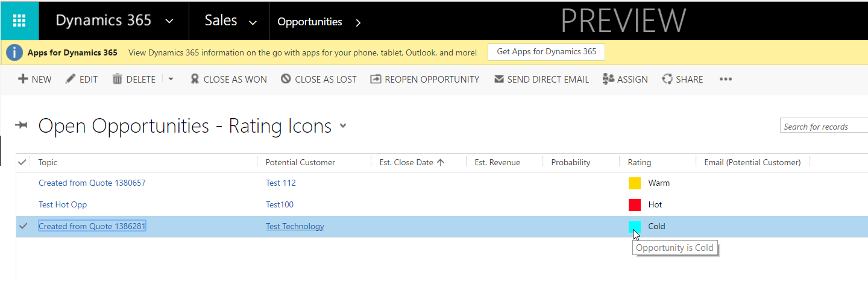The width and height of the screenshot is (868, 284).
Task: Open the view selector dropdown arrow
Action: [x=343, y=126]
